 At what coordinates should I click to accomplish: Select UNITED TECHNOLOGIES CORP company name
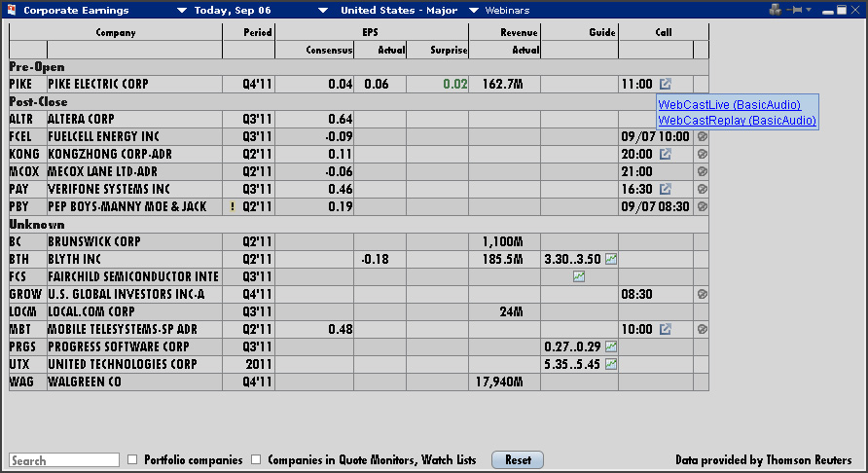pos(123,364)
